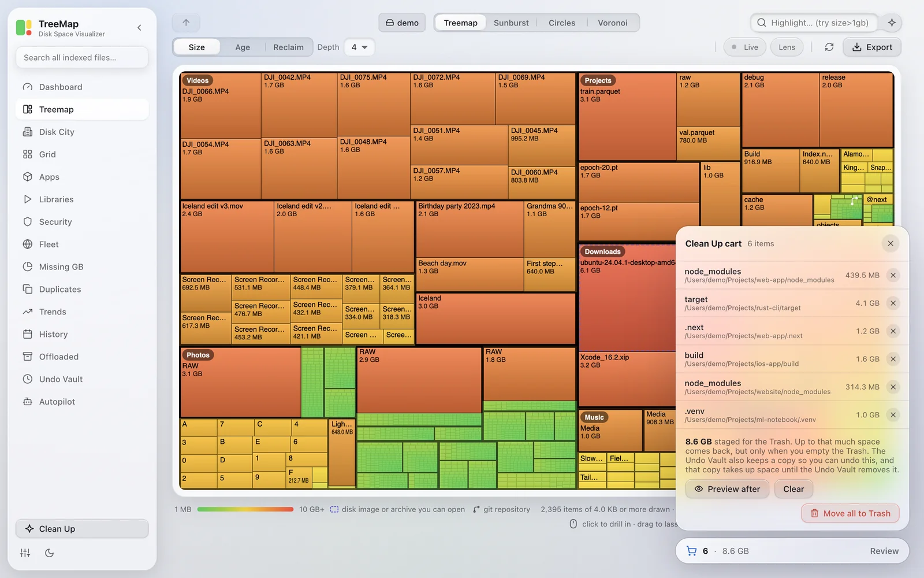This screenshot has height=578, width=924.
Task: Toggle Live monitoring
Action: pyautogui.click(x=745, y=47)
